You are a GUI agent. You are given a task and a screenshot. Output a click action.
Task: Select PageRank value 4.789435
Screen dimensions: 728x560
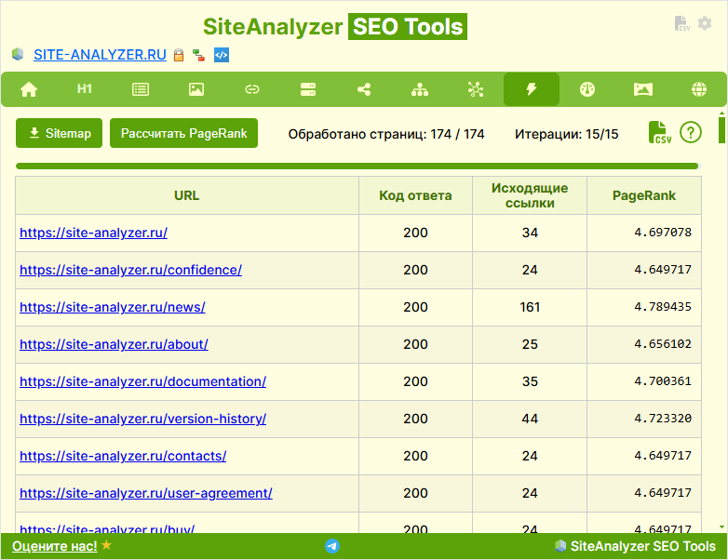click(663, 307)
